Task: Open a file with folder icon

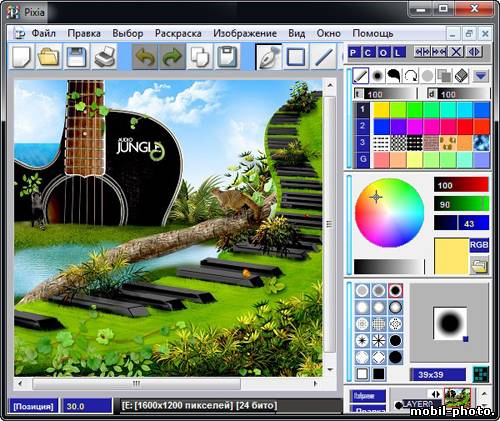Action: [49, 56]
